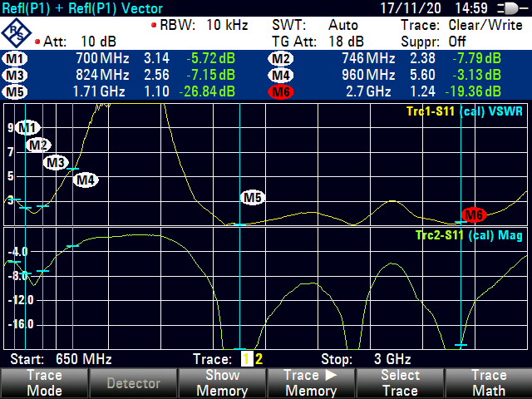
Task: Switch to trace 2 in Trace selector
Action: coord(259,359)
